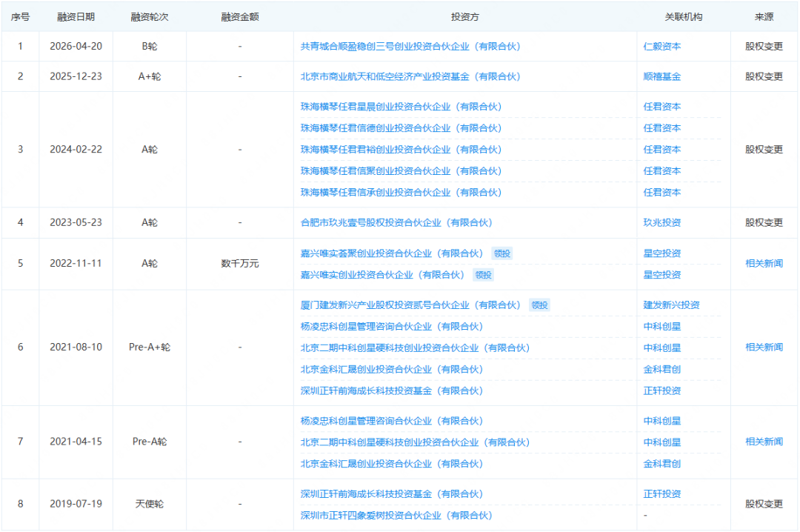
Task: Open 厦门建发新兴产业股权投资贰号合伙企业 link
Action: [x=410, y=305]
